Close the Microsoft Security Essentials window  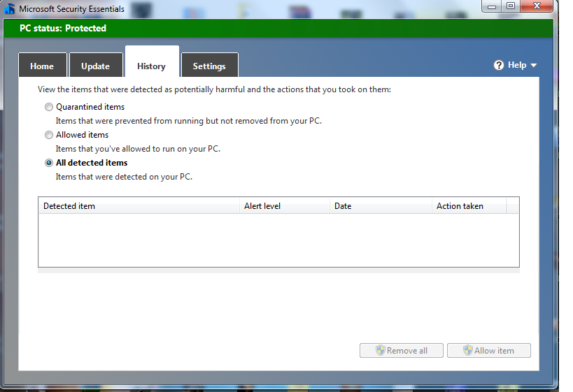tap(538, 6)
